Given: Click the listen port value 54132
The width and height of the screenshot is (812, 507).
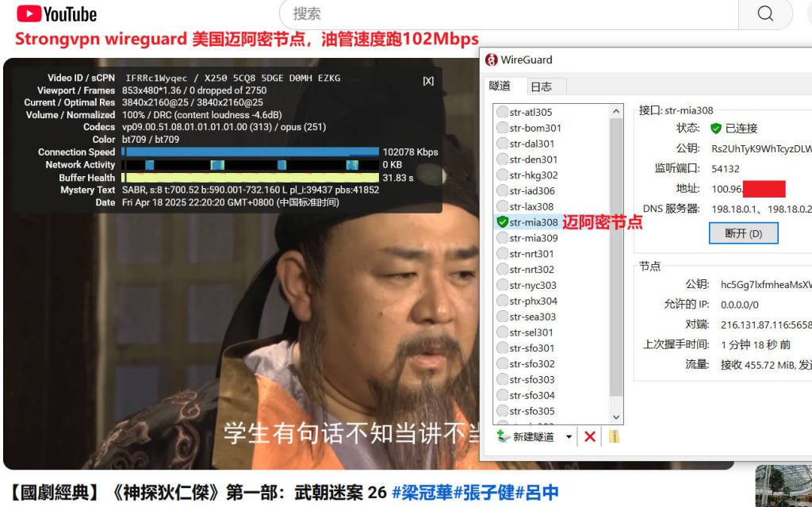Looking at the screenshot, I should [726, 168].
